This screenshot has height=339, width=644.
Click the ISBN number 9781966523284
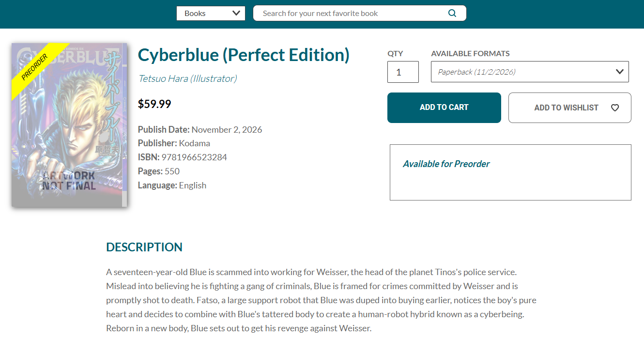coord(194,157)
